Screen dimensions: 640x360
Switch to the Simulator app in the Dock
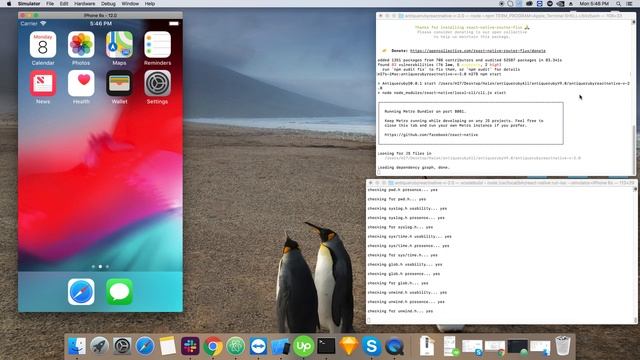coord(281,347)
